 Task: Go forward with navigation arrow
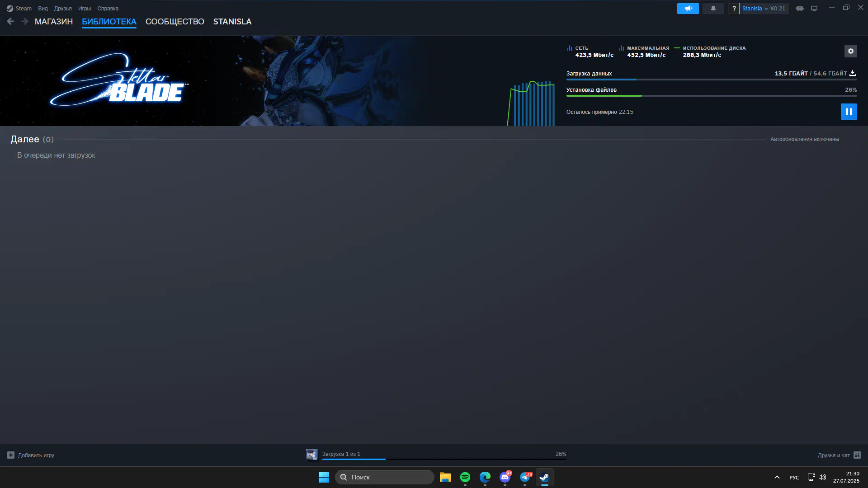pyautogui.click(x=25, y=21)
